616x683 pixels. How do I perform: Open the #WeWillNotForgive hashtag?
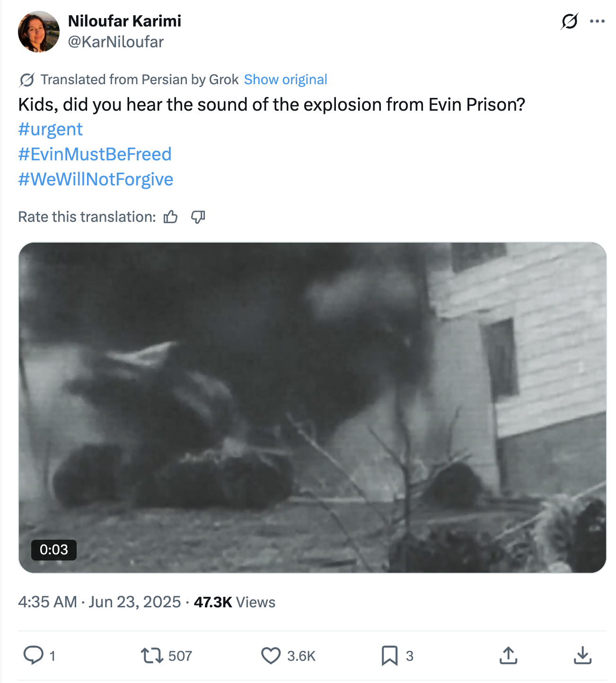(96, 179)
